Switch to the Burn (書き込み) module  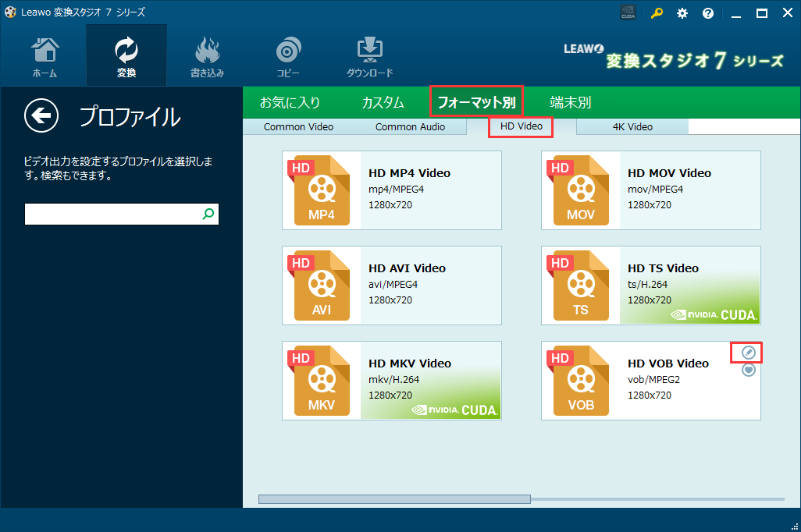(x=207, y=56)
